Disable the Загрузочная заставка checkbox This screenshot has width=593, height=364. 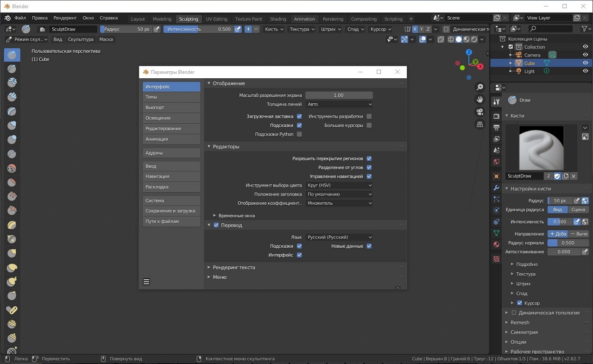(299, 116)
